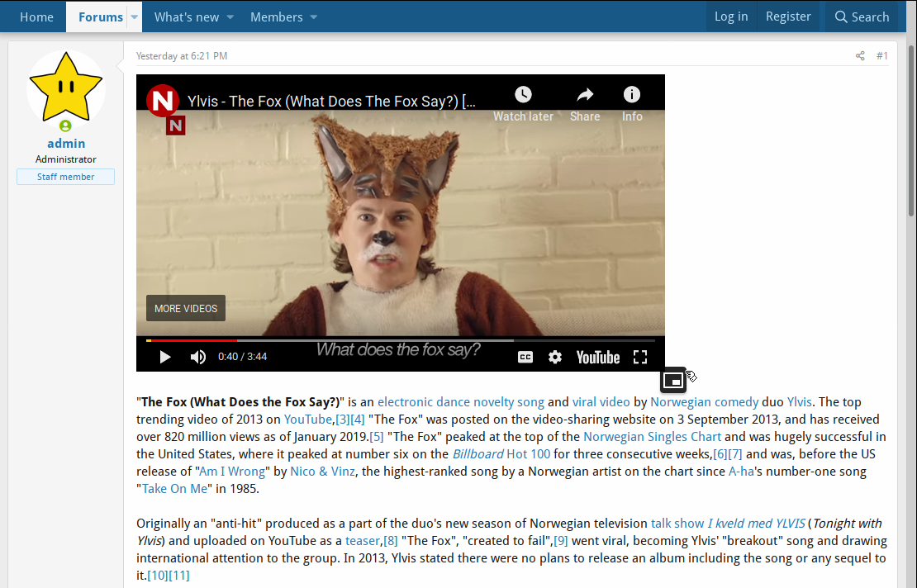Image resolution: width=917 pixels, height=588 pixels.
Task: Open the What's new menu
Action: click(187, 17)
